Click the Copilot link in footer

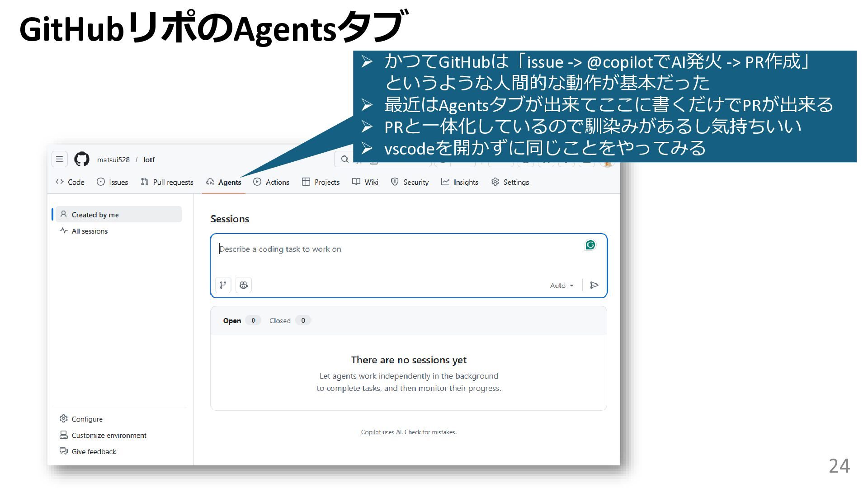point(370,432)
